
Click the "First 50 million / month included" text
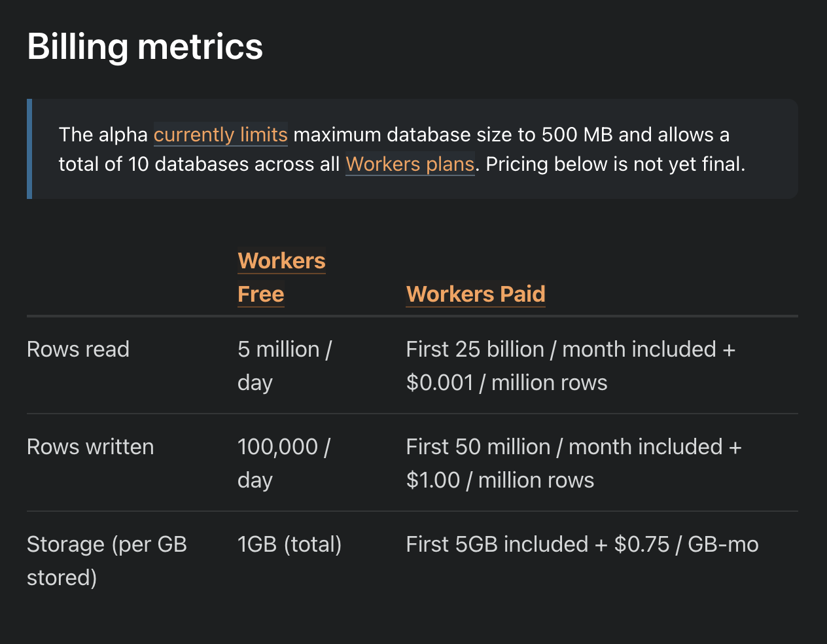click(x=564, y=447)
